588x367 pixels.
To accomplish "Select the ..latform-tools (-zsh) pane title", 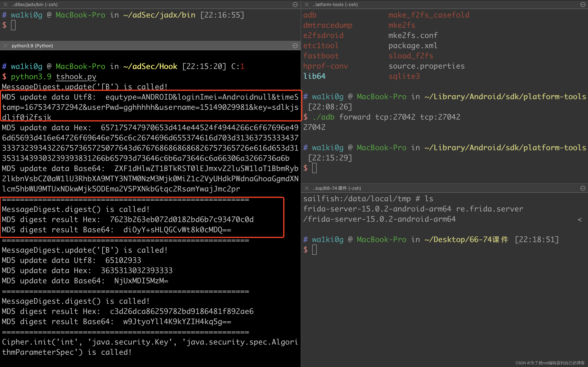I will pos(335,4).
